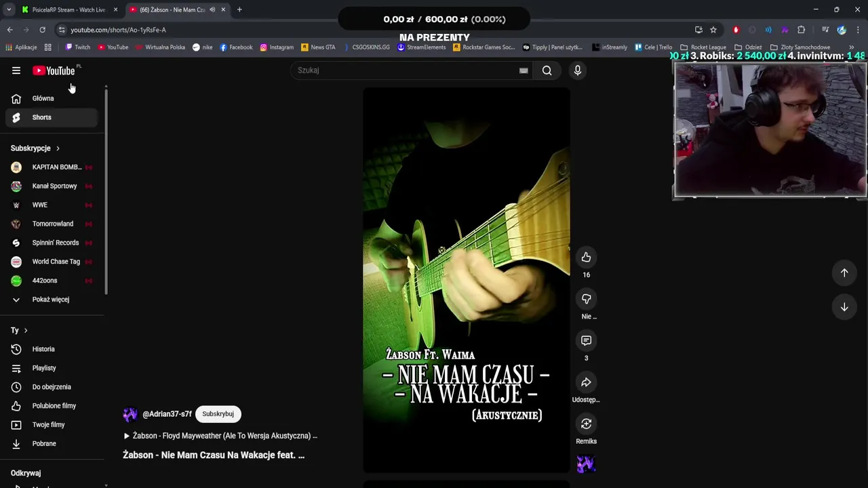Open Historia watch history
Viewport: 868px width, 488px height.
tap(52, 349)
